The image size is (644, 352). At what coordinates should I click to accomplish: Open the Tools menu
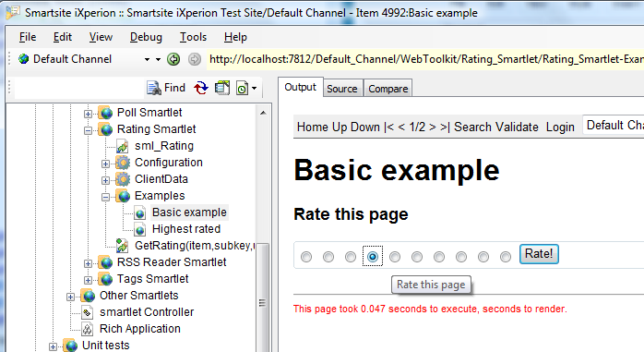193,38
